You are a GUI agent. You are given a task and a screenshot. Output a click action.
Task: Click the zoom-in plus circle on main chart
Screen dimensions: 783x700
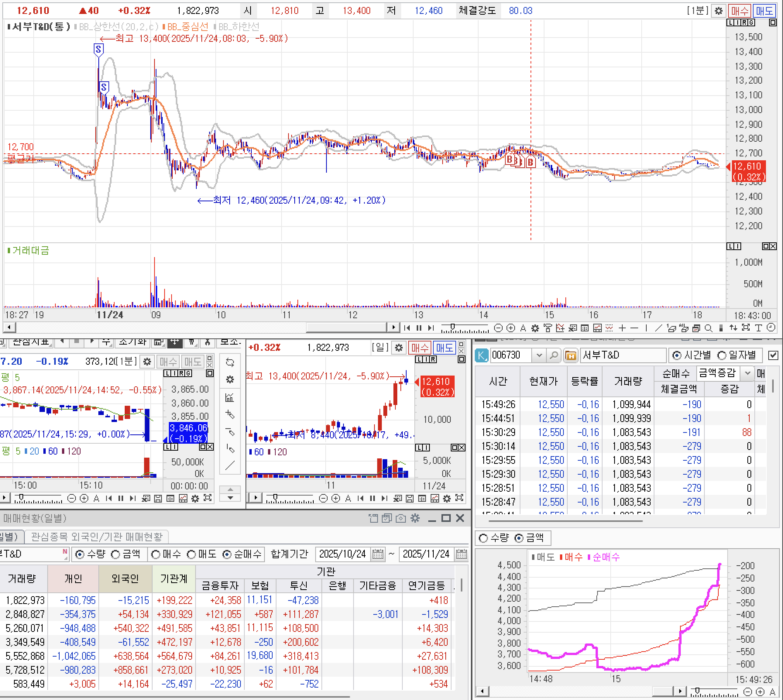(511, 328)
